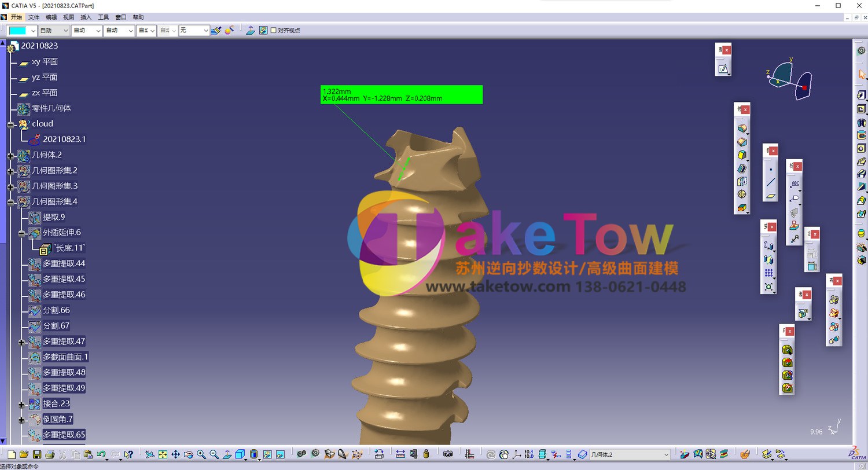Open the 工具 menu

click(x=104, y=17)
